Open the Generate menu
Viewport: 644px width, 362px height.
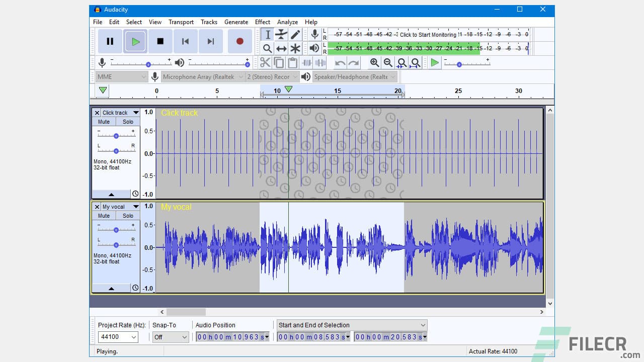click(236, 22)
